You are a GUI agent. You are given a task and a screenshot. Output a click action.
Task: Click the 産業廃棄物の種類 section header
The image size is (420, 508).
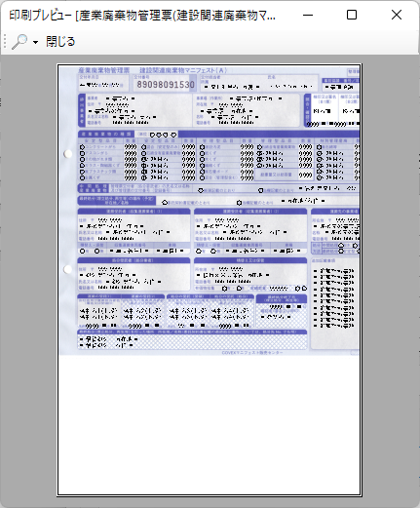tap(106, 134)
